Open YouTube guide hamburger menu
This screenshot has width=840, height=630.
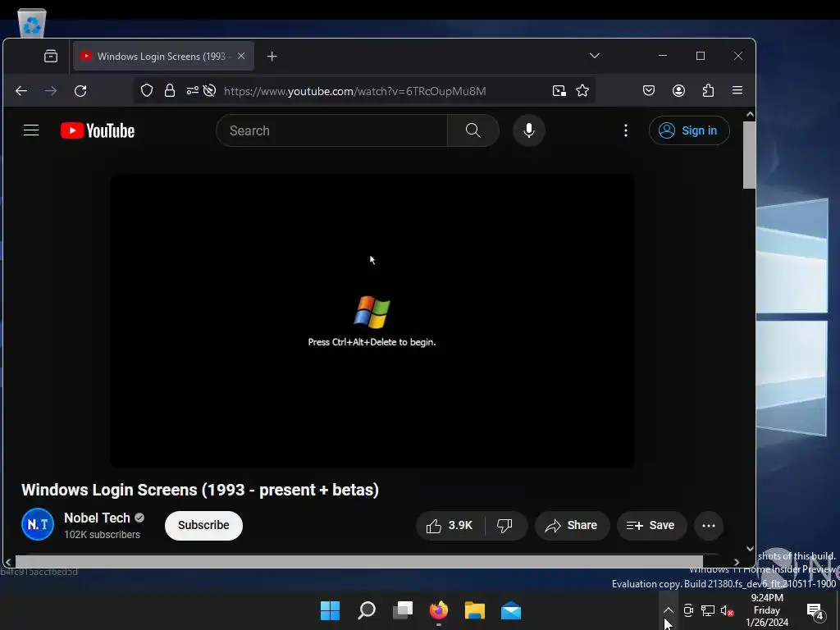click(31, 130)
